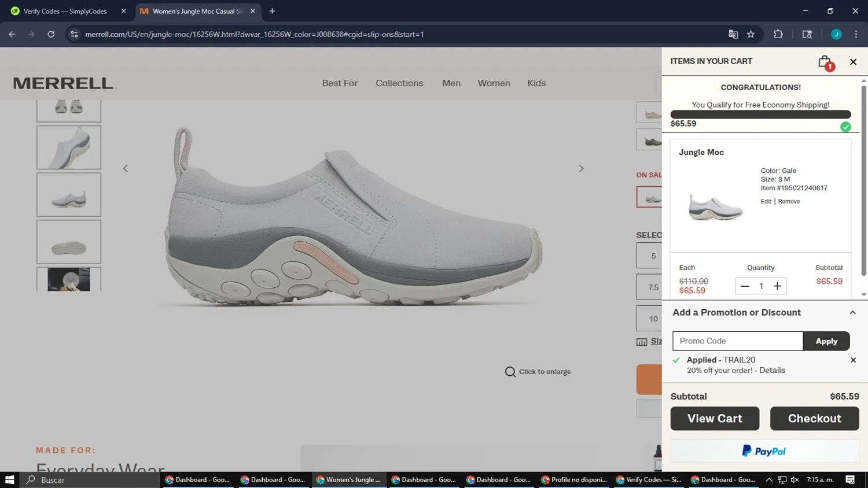868x488 pixels.
Task: Pay with the PayPal button
Action: click(764, 451)
